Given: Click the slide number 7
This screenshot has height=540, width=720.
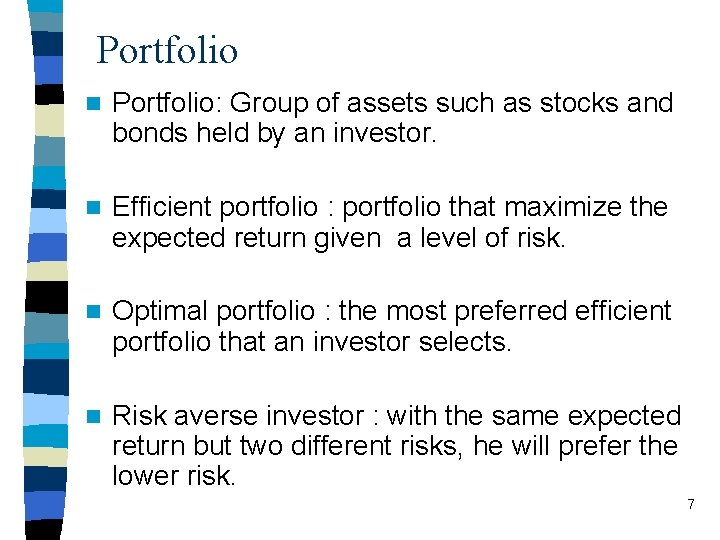Looking at the screenshot, I should (x=691, y=504).
